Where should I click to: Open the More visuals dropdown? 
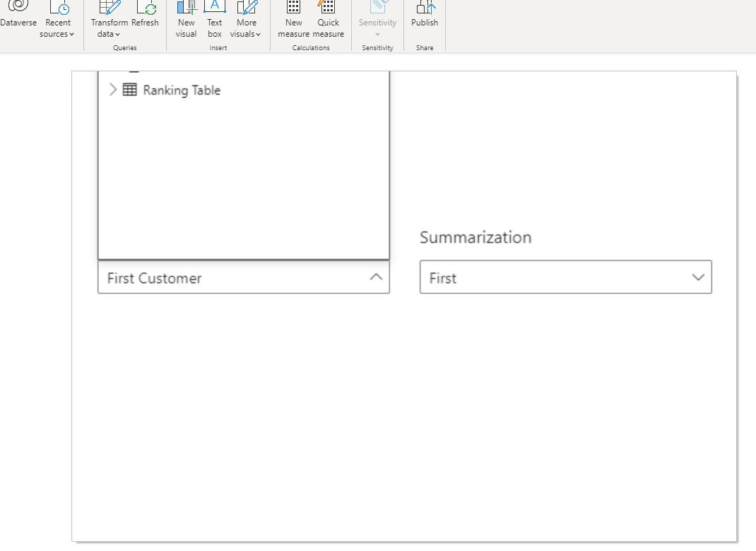(x=245, y=19)
